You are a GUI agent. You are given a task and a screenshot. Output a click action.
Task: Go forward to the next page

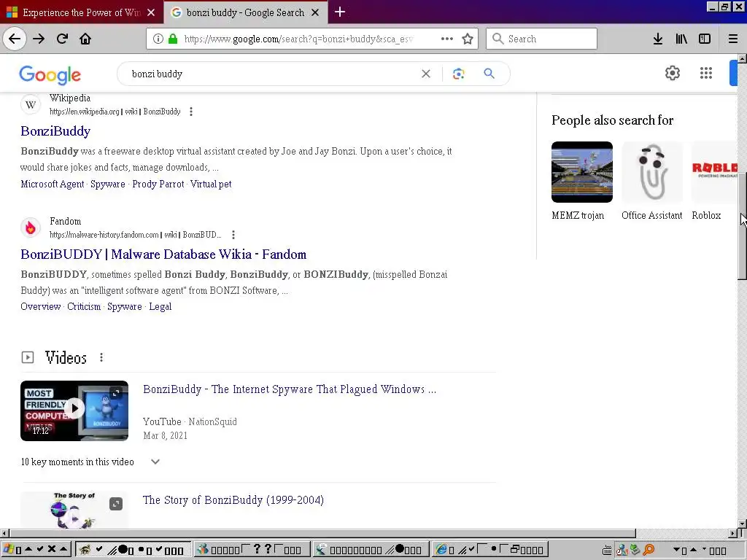pos(39,39)
